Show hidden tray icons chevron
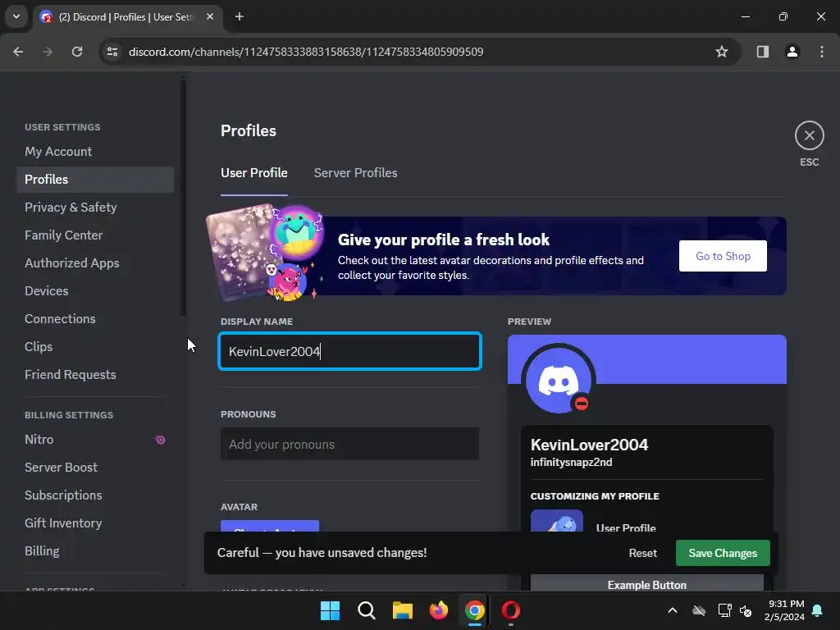 (673, 610)
